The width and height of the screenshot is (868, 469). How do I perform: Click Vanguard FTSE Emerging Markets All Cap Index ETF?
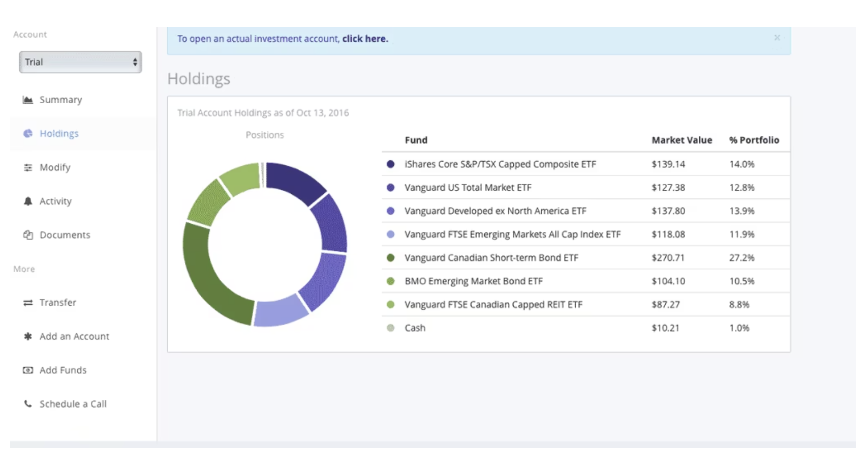[x=513, y=234]
